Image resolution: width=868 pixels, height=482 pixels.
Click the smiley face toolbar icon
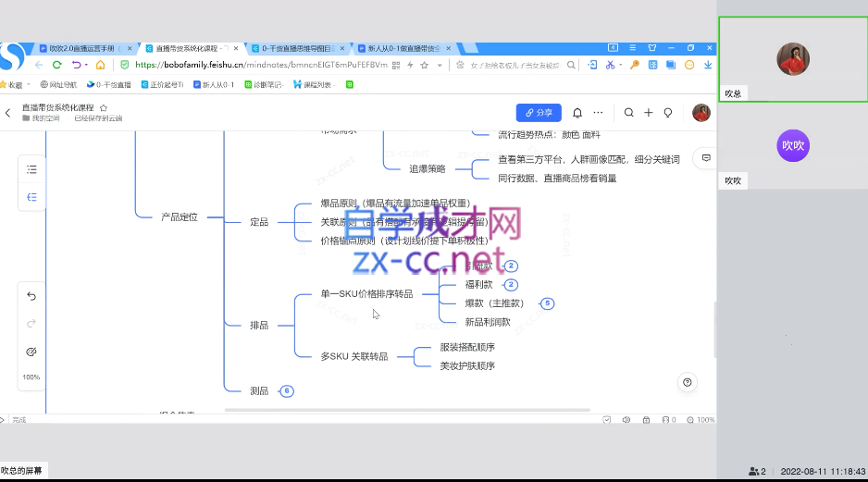(x=689, y=65)
